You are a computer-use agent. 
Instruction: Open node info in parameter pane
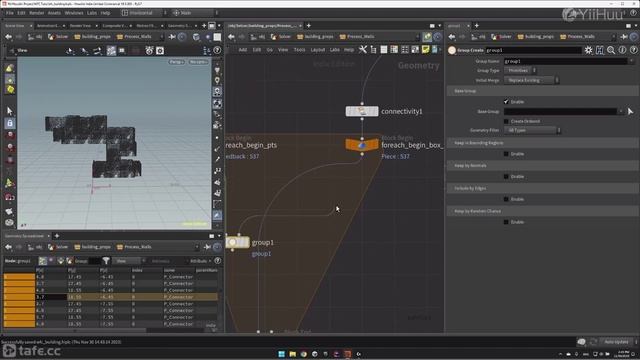622,50
